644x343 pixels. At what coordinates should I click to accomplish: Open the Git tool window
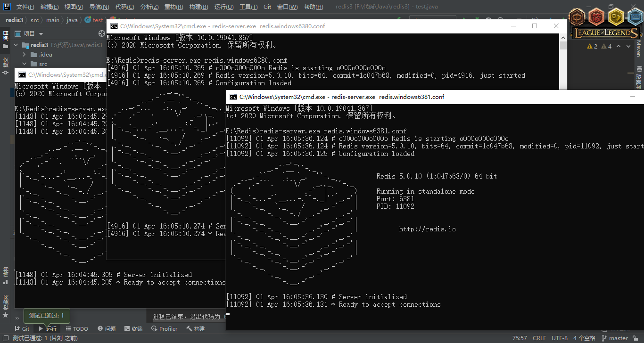coord(22,329)
